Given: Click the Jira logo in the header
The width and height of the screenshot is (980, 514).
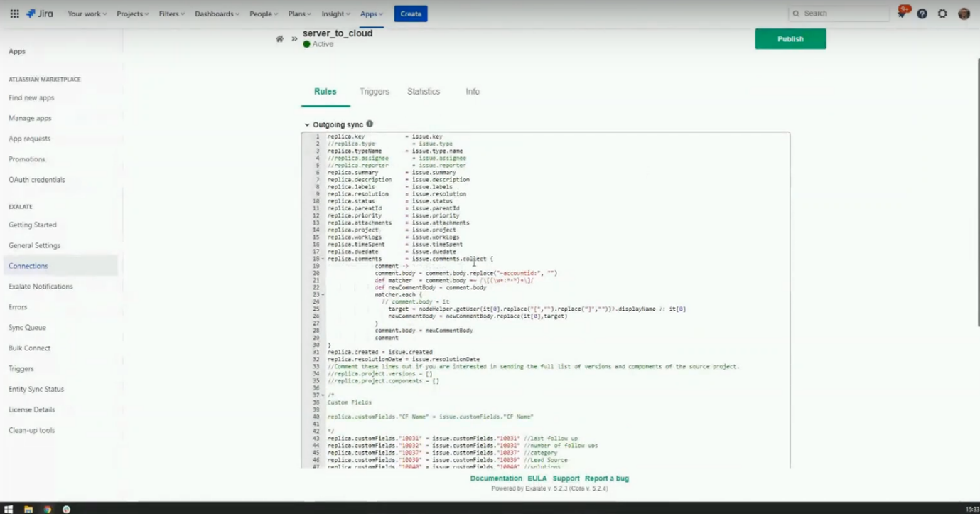Looking at the screenshot, I should click(x=40, y=14).
